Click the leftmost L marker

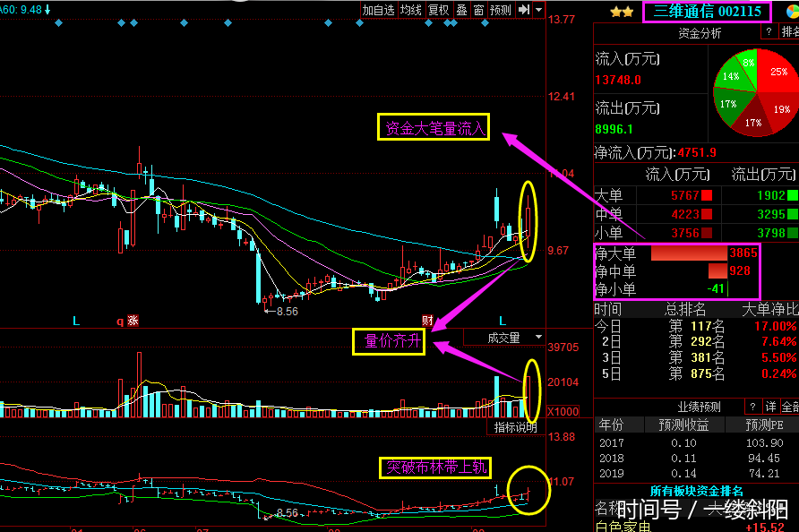pyautogui.click(x=76, y=321)
